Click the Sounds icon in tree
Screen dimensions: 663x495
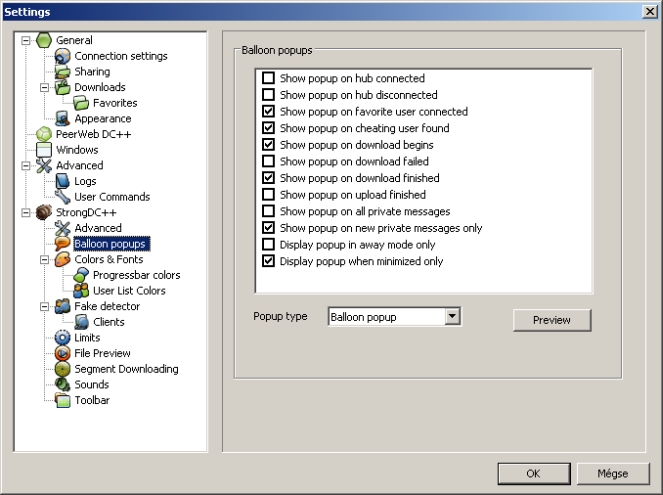pyautogui.click(x=63, y=384)
